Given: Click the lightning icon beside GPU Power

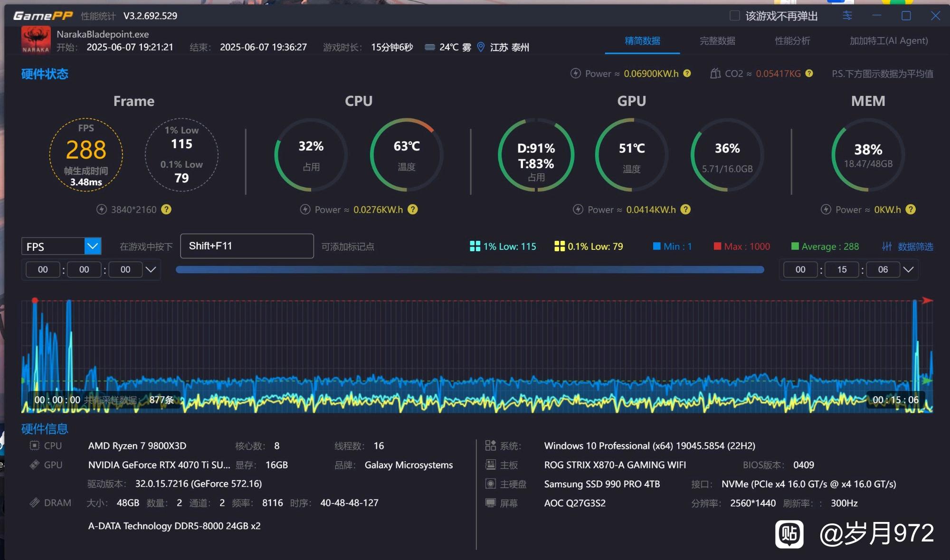Looking at the screenshot, I should [578, 209].
